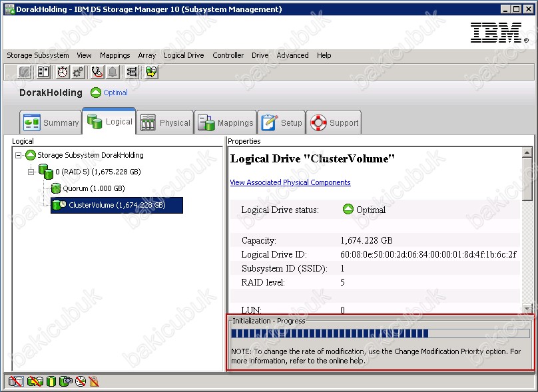Open the Help menu

click(324, 55)
